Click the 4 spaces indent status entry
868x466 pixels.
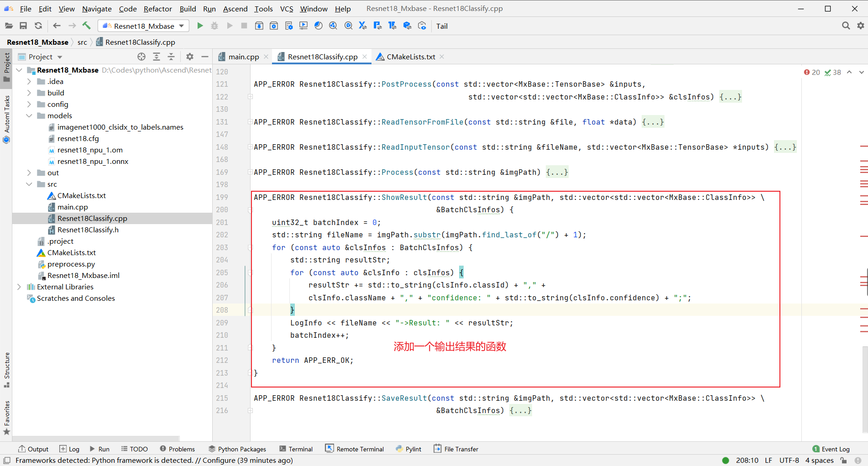(819, 460)
